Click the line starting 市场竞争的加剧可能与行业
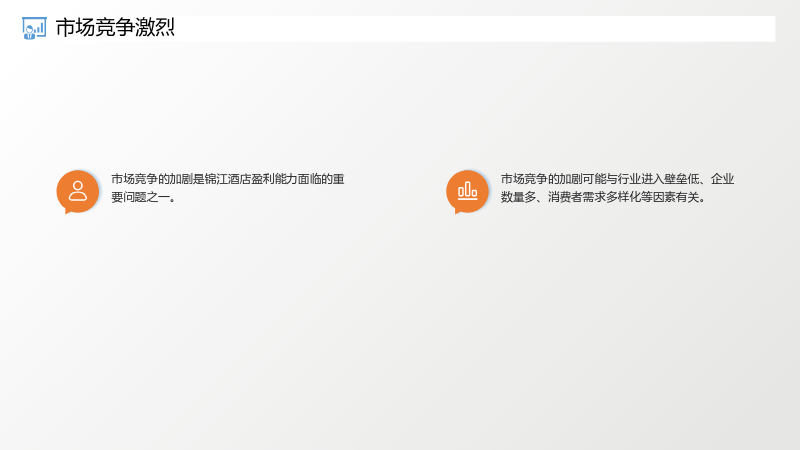Image resolution: width=800 pixels, height=450 pixels. tap(617, 179)
